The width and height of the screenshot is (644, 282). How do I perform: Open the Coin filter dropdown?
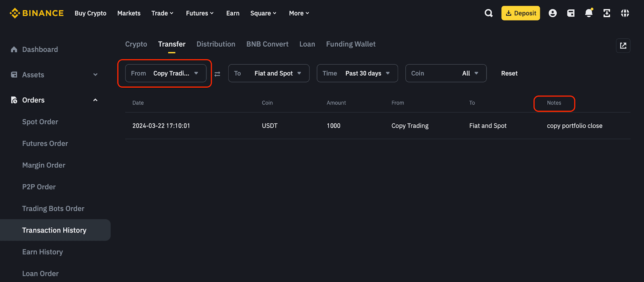[x=446, y=73]
